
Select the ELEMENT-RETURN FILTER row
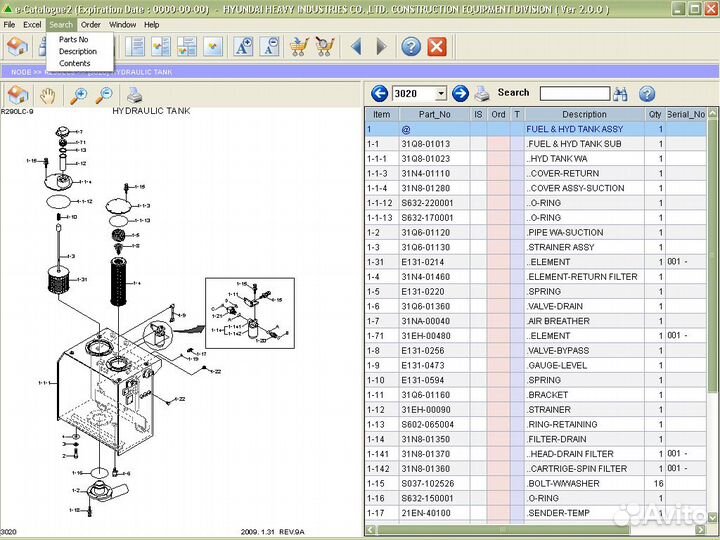pyautogui.click(x=582, y=277)
